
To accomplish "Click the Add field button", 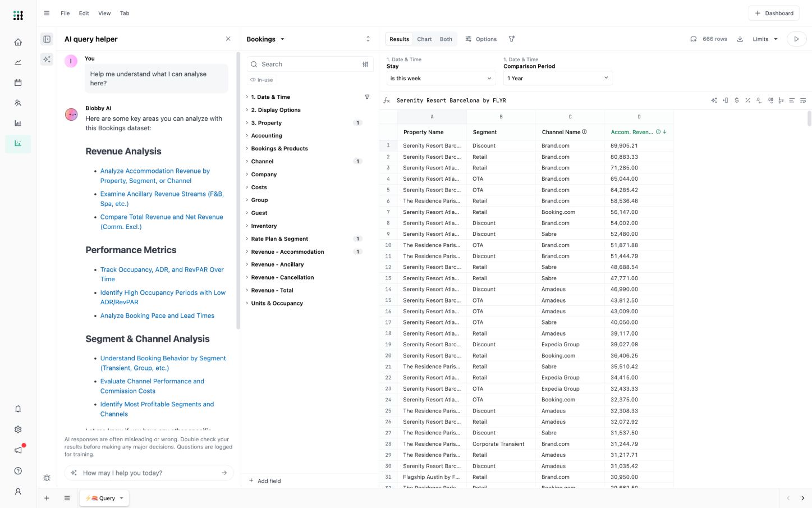I will click(265, 481).
